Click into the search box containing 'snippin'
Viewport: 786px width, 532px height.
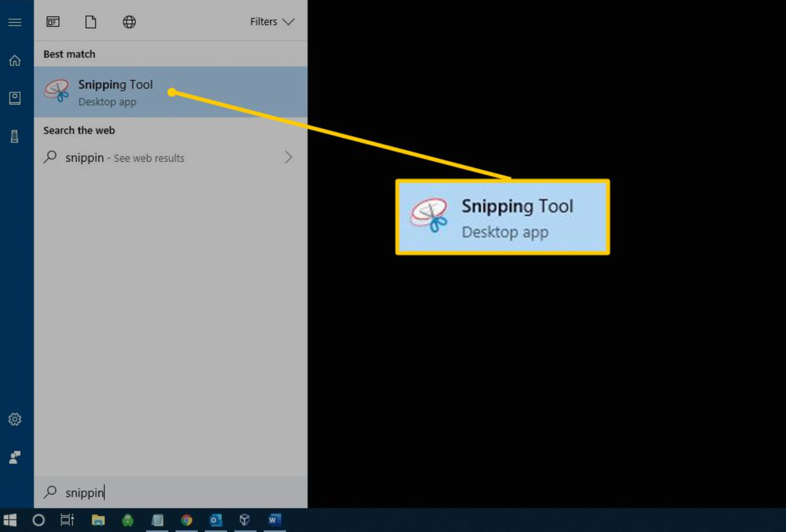(171, 492)
